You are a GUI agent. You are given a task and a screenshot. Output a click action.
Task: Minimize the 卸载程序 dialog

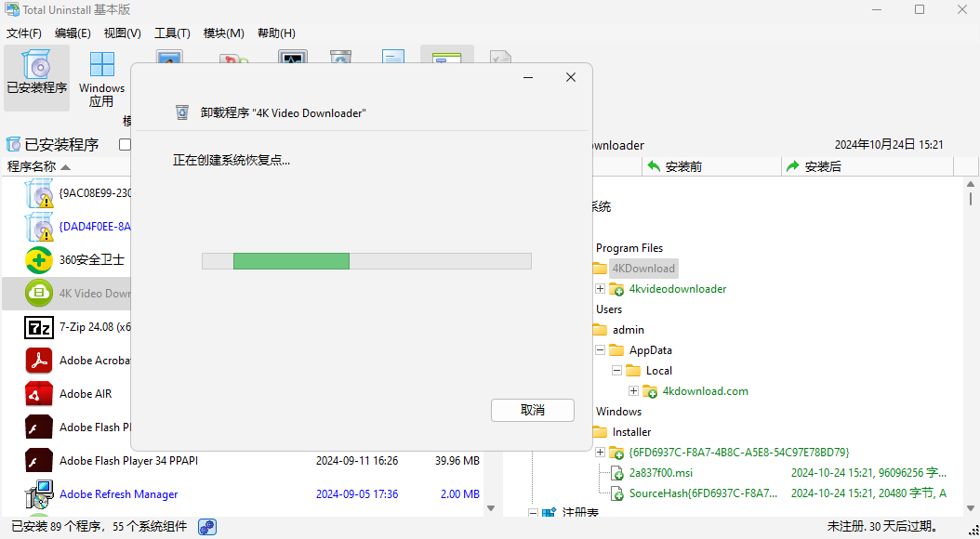coord(528,77)
